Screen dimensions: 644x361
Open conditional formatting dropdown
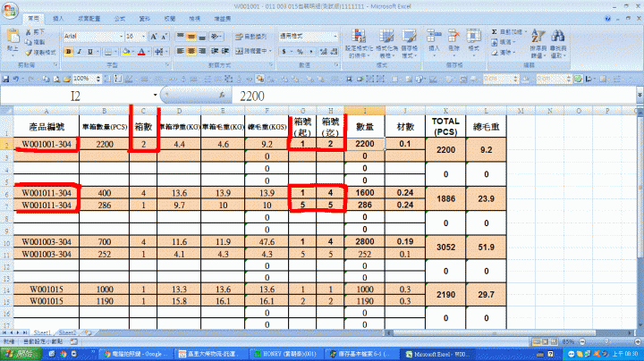(x=359, y=44)
